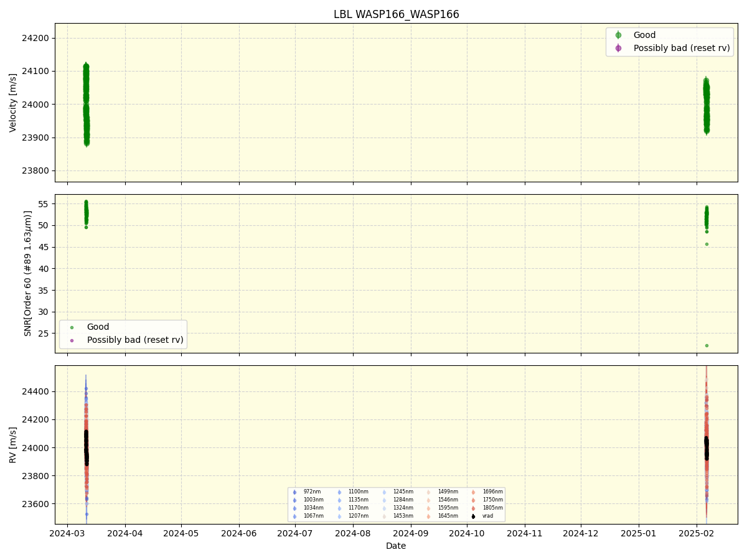Click the 2024-04 date tick label
The width and height of the screenshot is (747, 560).
coord(125,533)
